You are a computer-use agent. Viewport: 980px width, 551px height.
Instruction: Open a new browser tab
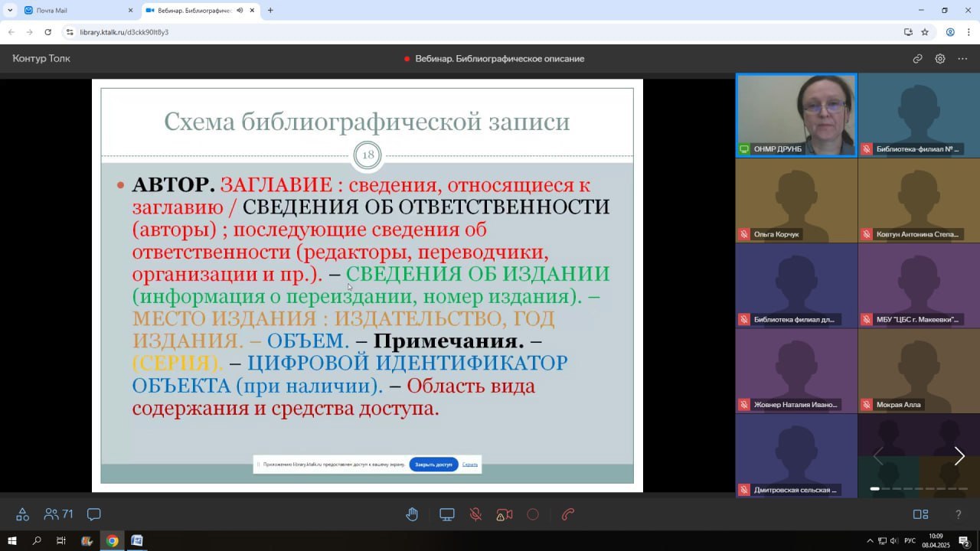coord(270,10)
